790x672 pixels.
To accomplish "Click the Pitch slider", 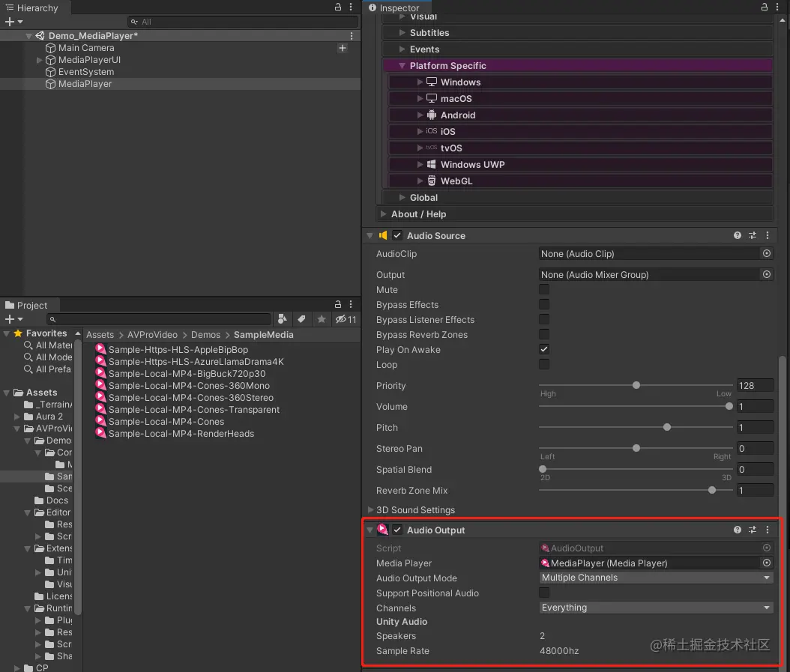I will (x=636, y=427).
